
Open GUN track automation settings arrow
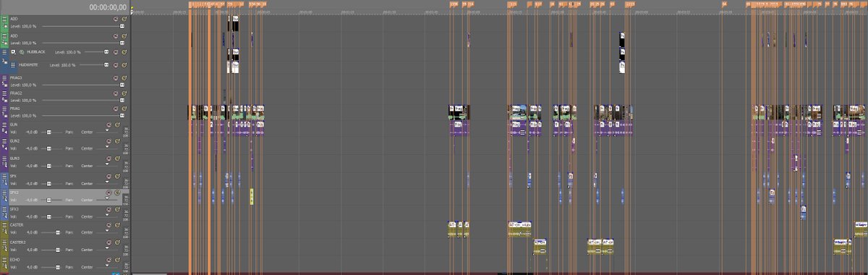click(107, 130)
